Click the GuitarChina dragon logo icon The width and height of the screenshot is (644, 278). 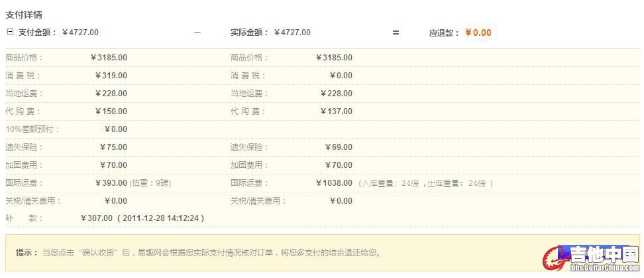click(x=555, y=258)
